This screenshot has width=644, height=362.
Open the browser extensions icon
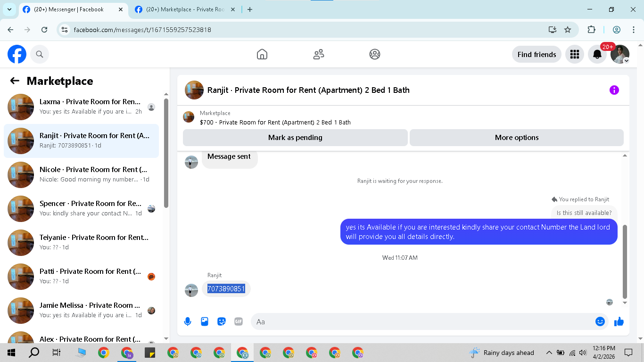point(591,30)
